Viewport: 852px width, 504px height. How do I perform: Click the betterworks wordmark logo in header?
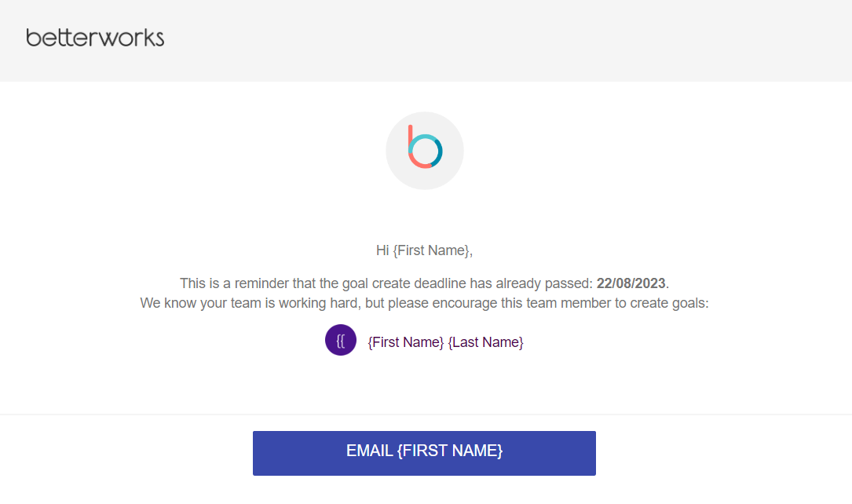95,38
